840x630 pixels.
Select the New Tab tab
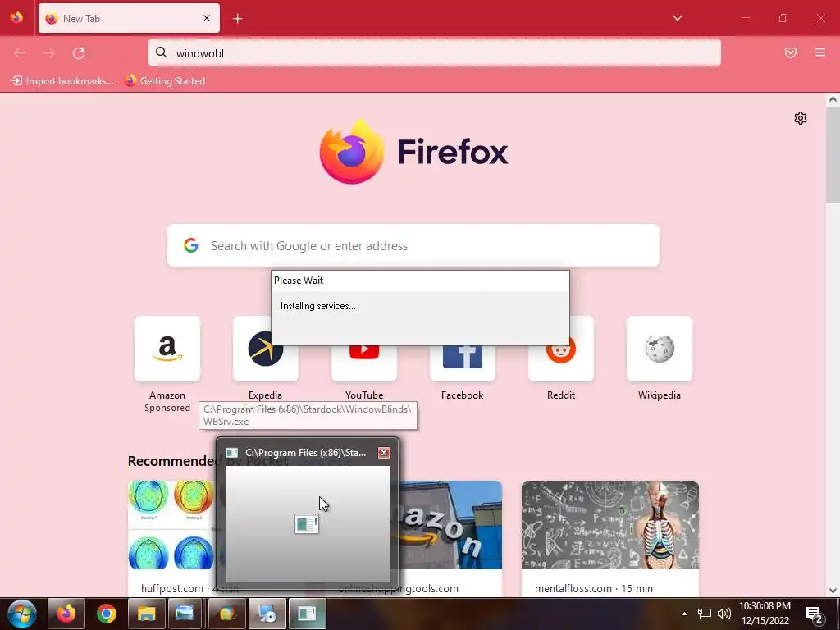129,18
